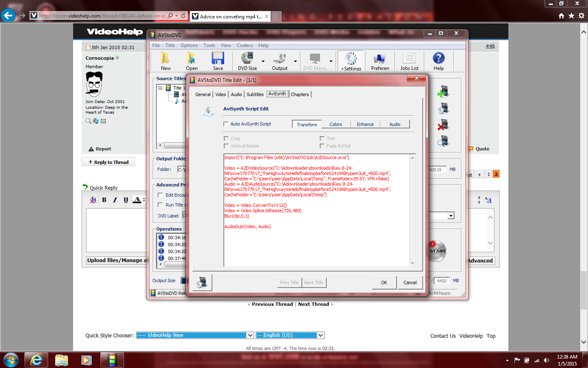
Task: Click the remove title red X icon
Action: point(443,124)
